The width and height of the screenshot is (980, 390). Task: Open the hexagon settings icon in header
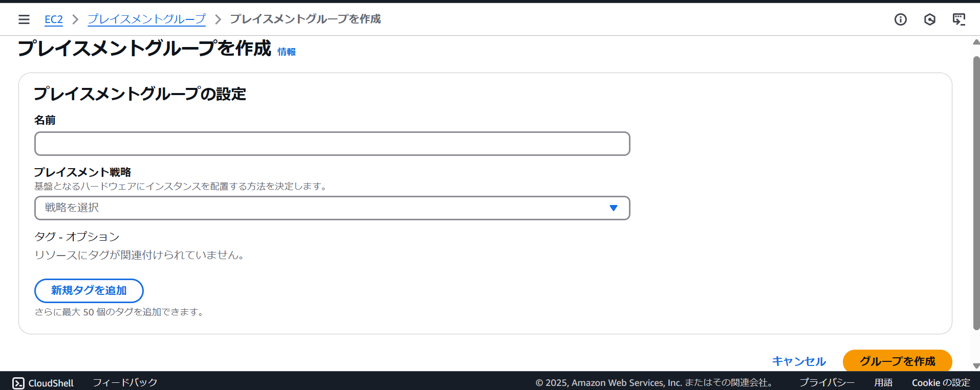[930, 19]
